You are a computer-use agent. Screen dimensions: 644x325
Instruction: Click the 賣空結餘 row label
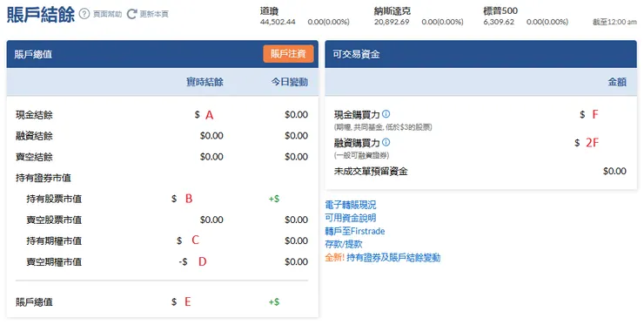[34, 157]
